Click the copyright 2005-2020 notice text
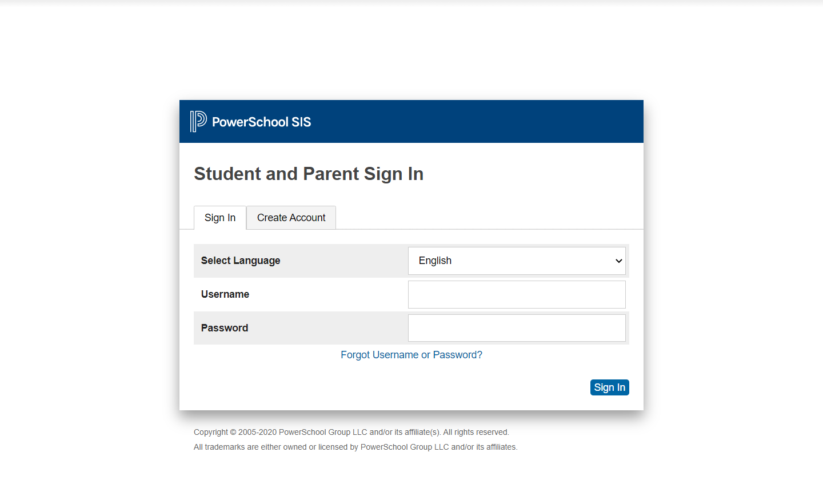823x504 pixels. [351, 432]
